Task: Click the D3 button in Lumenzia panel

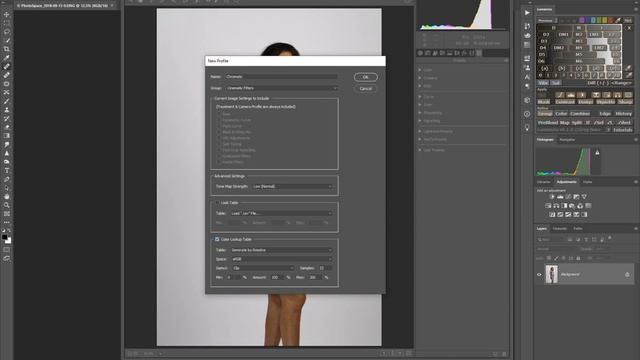Action: pos(544,41)
